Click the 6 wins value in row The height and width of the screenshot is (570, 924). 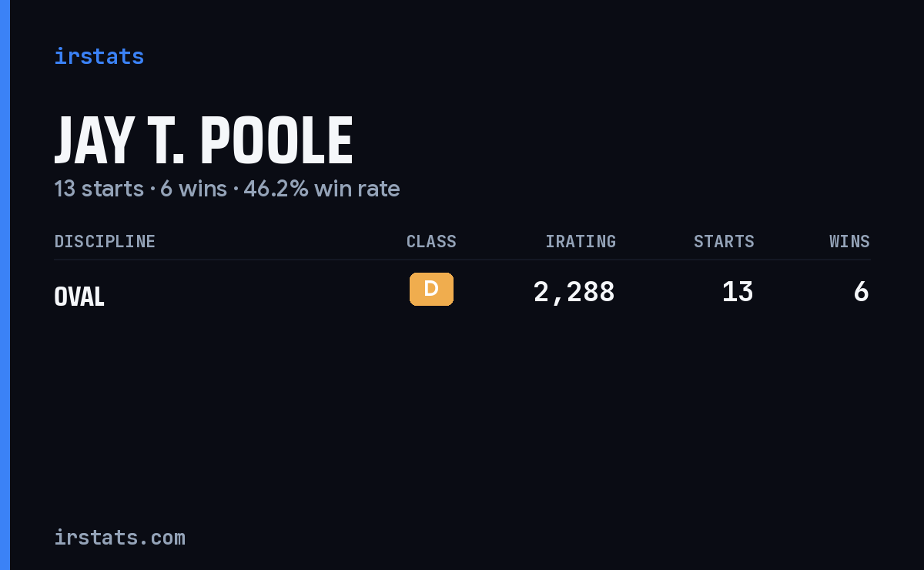[862, 292]
